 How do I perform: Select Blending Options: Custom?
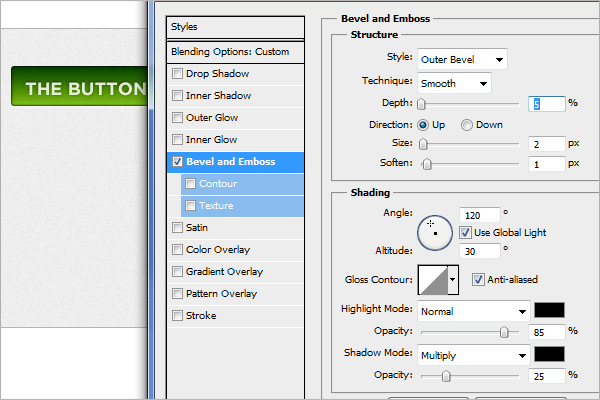(235, 52)
